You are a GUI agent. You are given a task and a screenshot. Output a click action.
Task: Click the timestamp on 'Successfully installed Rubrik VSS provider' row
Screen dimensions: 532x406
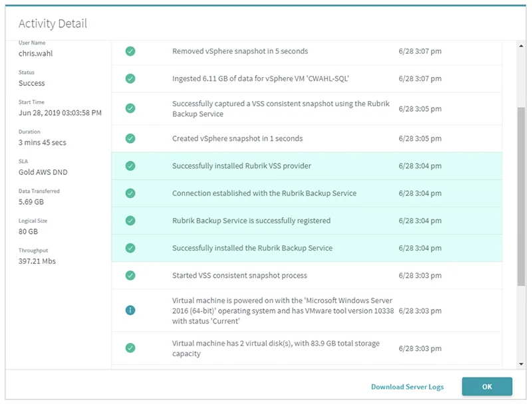pos(420,166)
